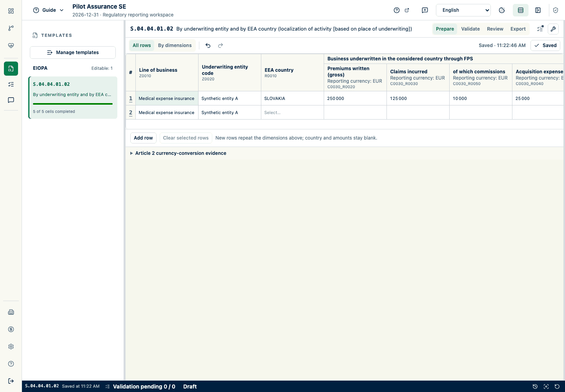Open the Export tab
This screenshot has height=392, width=565.
pos(518,29)
